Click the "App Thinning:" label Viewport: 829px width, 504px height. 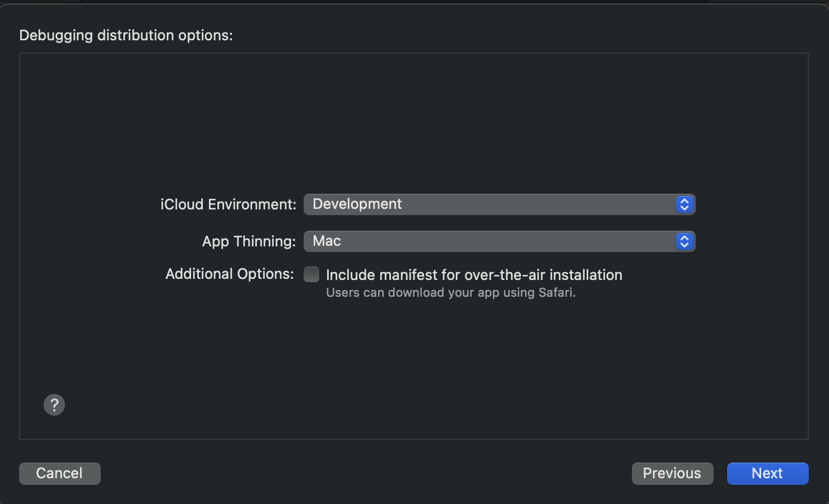pos(249,241)
